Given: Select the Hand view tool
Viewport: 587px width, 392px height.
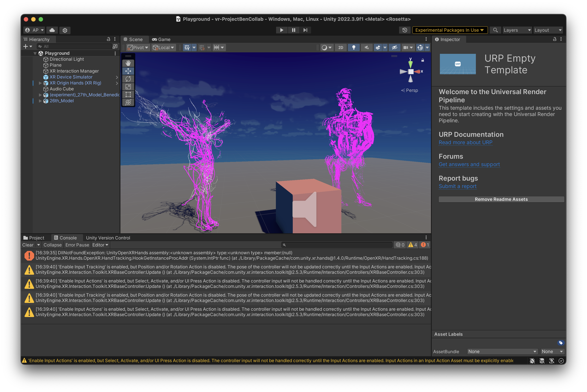Looking at the screenshot, I should coord(128,63).
